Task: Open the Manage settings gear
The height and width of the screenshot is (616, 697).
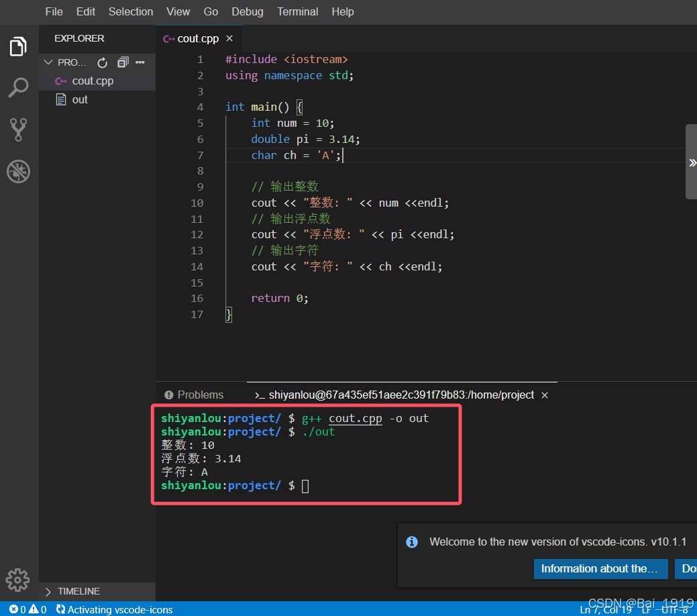Action: (x=17, y=580)
